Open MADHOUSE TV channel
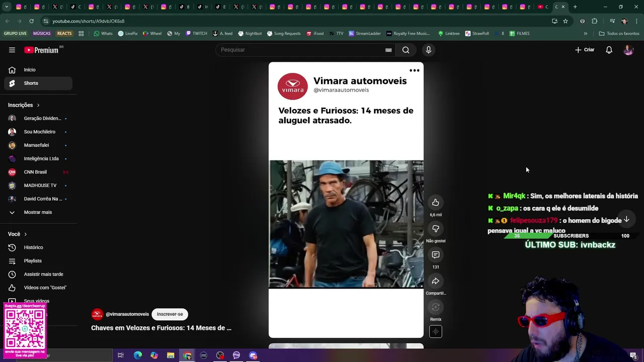Viewport: 644px width, 362px height. (x=38, y=186)
